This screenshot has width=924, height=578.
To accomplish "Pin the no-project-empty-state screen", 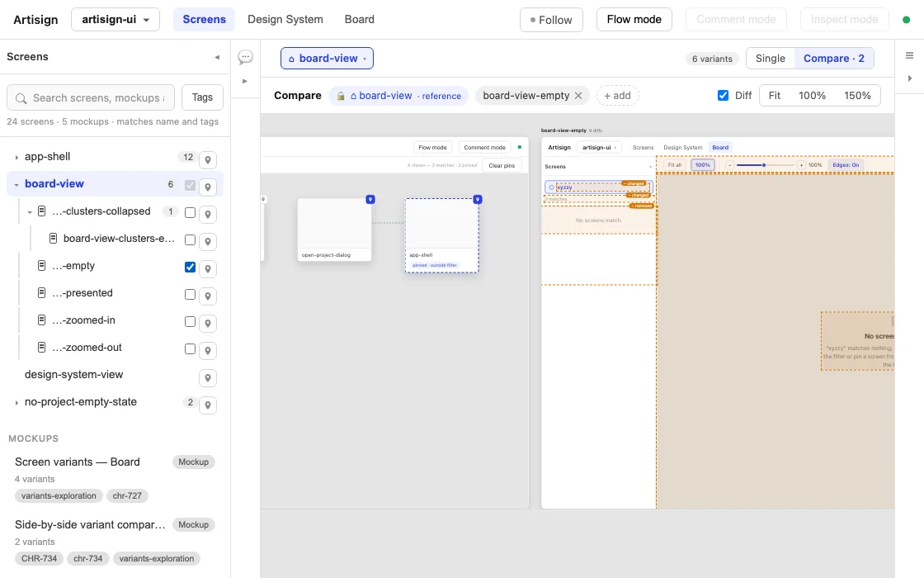I will [x=207, y=405].
